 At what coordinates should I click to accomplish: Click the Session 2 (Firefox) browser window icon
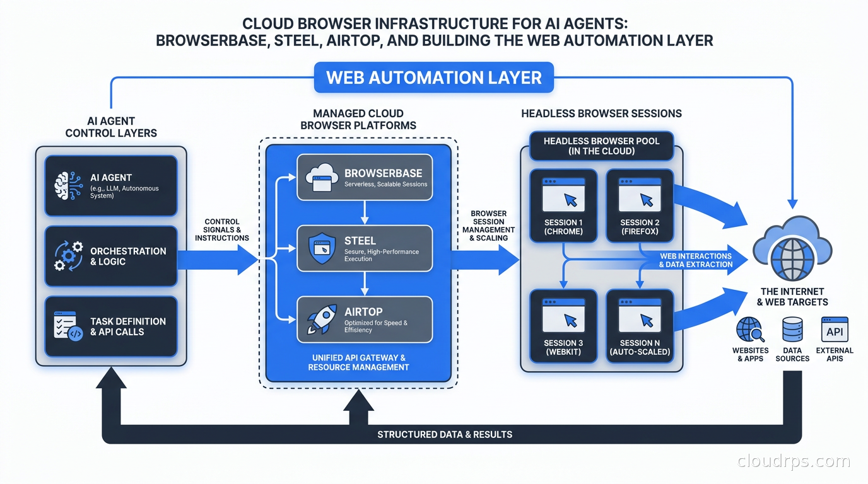[x=640, y=194]
